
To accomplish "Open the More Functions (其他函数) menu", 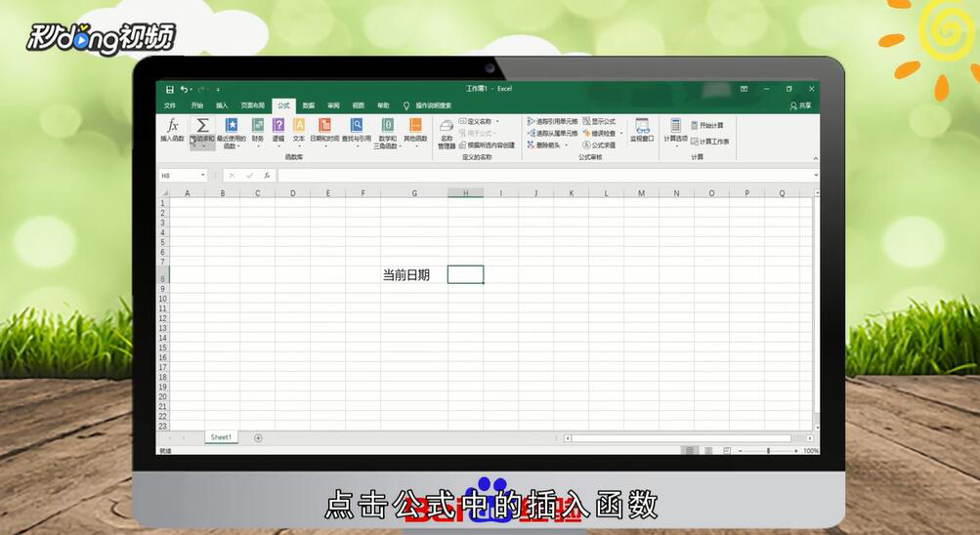I will point(415,131).
